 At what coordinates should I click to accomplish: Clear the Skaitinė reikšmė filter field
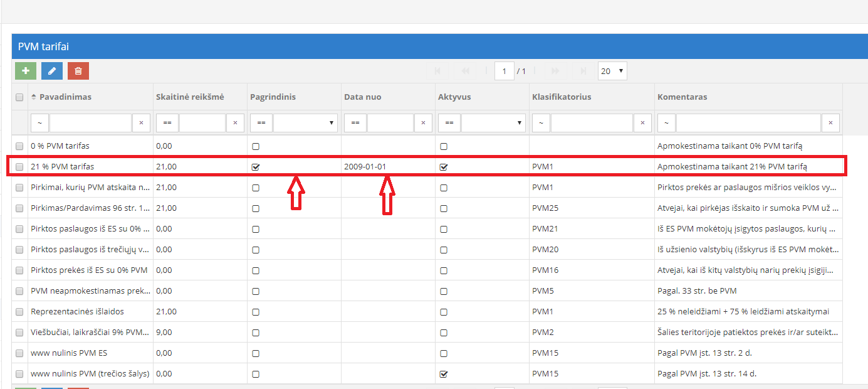[235, 123]
